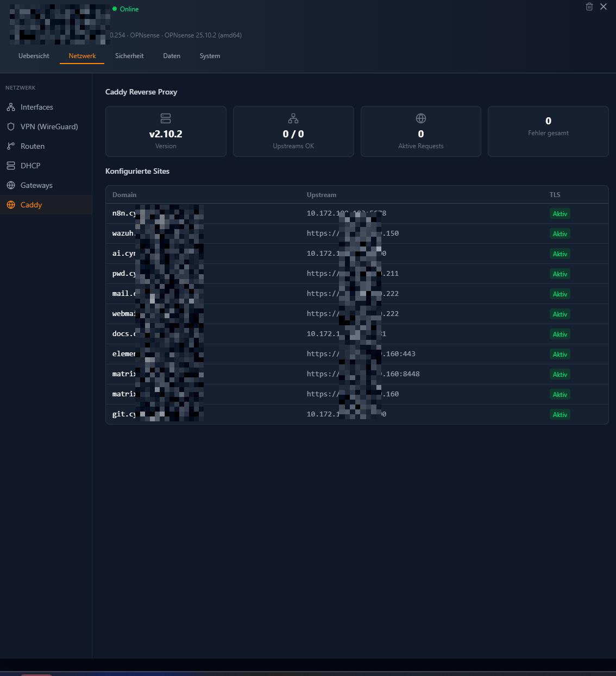Switch to the Uebersicht tab

(34, 56)
